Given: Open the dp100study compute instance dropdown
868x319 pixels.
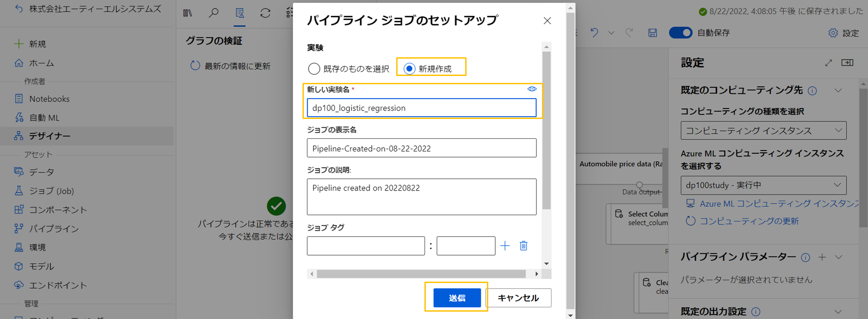Looking at the screenshot, I should coord(763,185).
